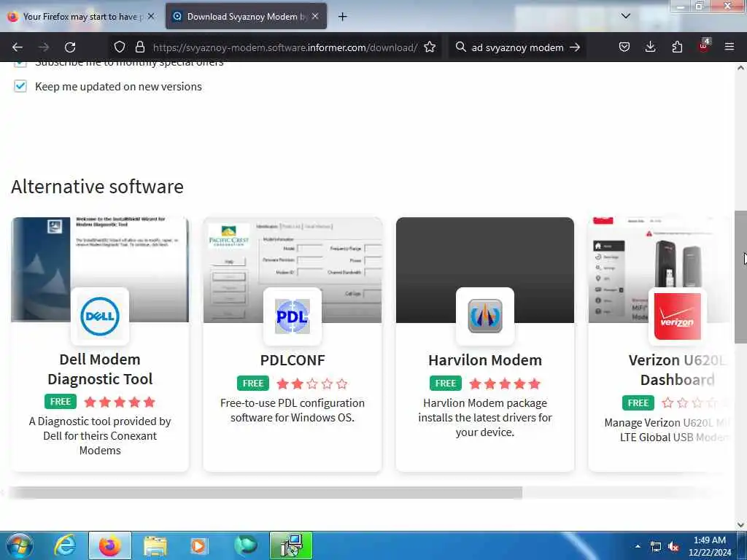Open Verizon U620L Dashboard title link
Image resolution: width=747 pixels, height=560 pixels.
point(678,370)
